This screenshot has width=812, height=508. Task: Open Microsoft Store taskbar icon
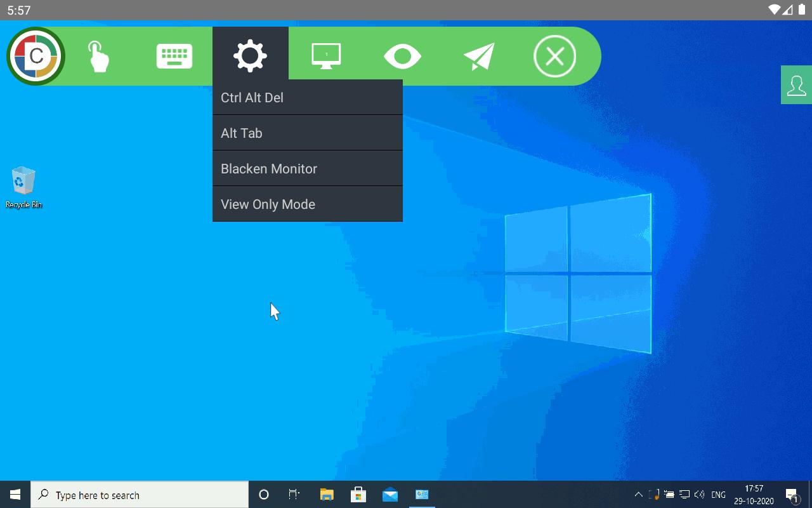pos(358,495)
